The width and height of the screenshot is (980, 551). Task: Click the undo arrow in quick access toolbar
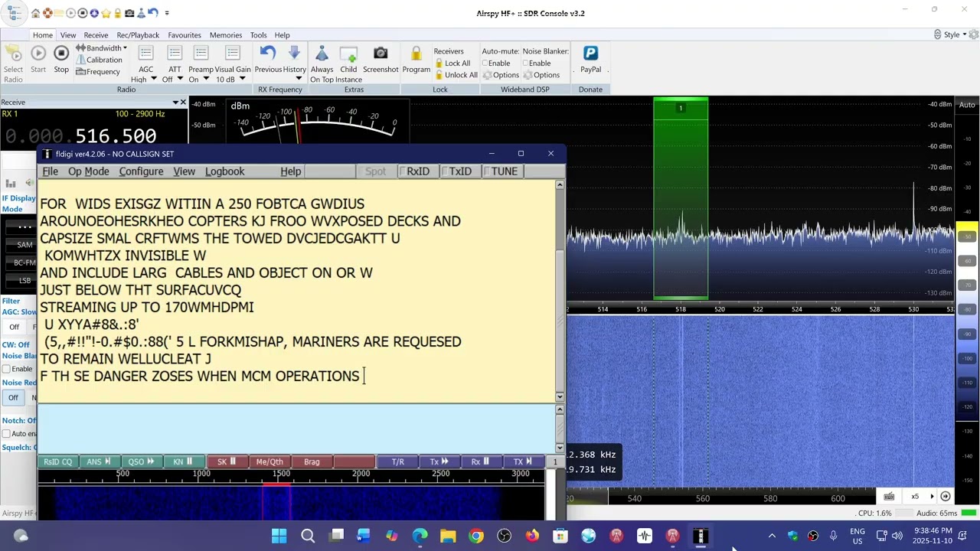[x=152, y=13]
